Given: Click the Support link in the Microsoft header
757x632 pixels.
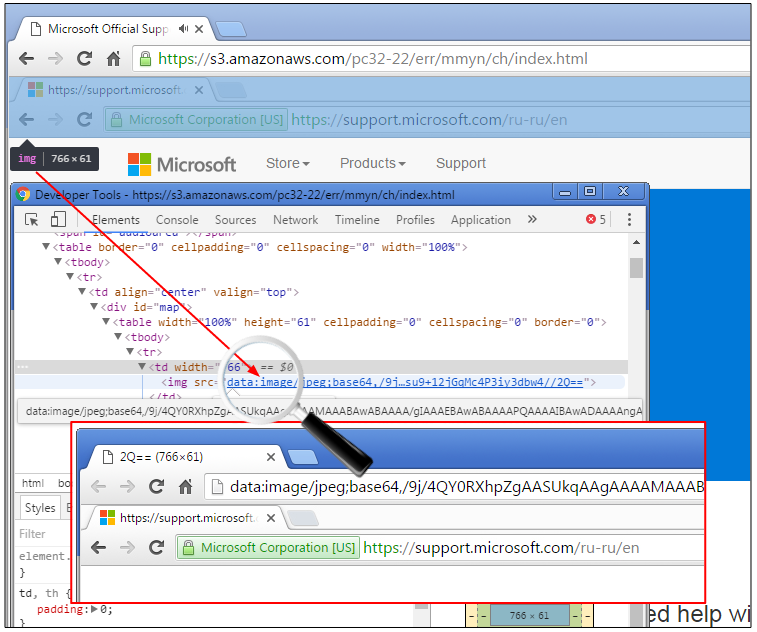Looking at the screenshot, I should coord(460,163).
